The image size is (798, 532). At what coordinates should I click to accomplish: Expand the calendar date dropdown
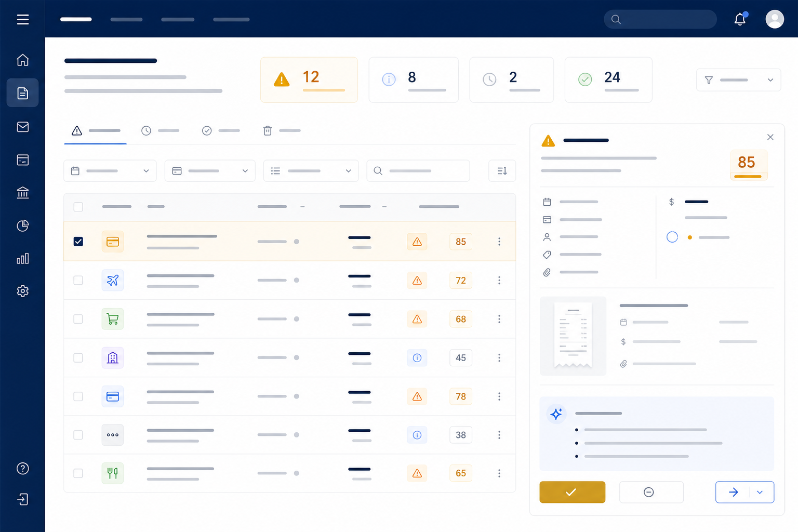tap(110, 171)
